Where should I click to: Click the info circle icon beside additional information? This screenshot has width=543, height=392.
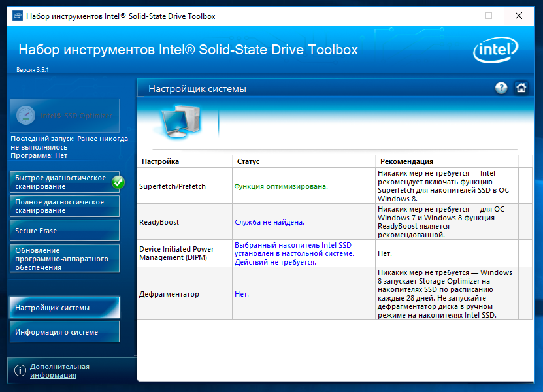coord(20,370)
